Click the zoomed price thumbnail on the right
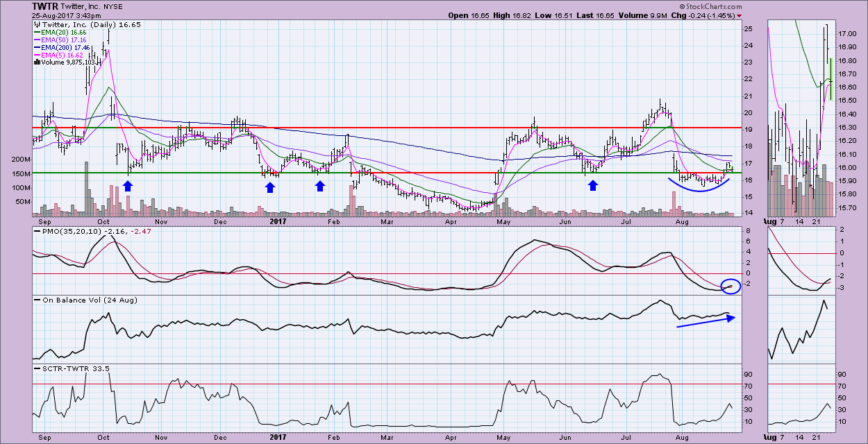Screen dimensions: 868x444 pyautogui.click(x=799, y=118)
